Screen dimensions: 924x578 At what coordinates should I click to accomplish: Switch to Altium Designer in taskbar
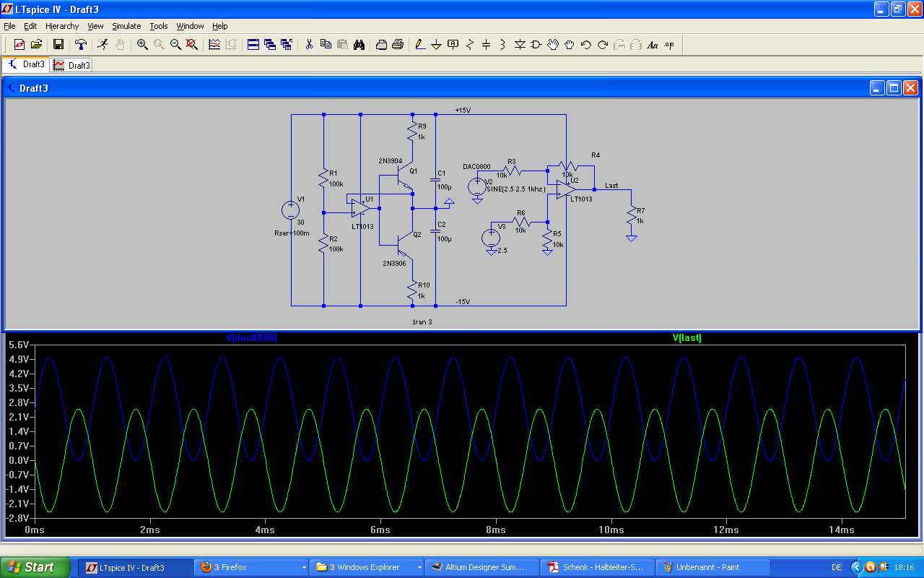(x=483, y=567)
